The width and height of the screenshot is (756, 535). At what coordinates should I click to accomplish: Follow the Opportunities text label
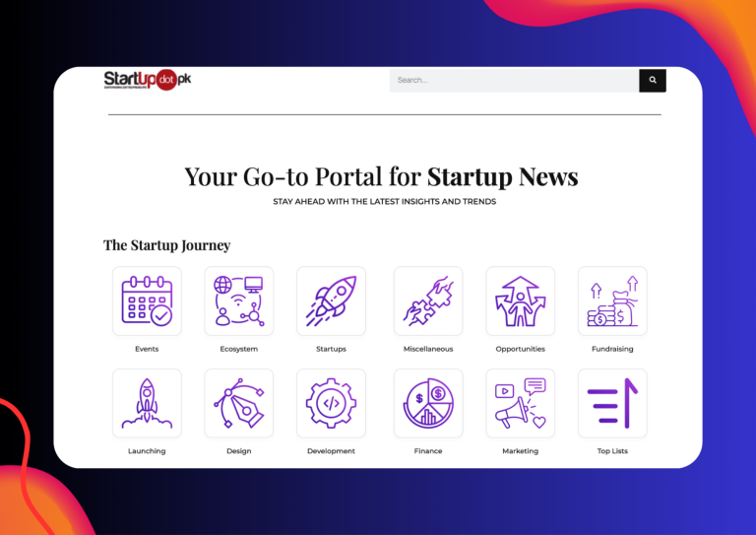520,349
